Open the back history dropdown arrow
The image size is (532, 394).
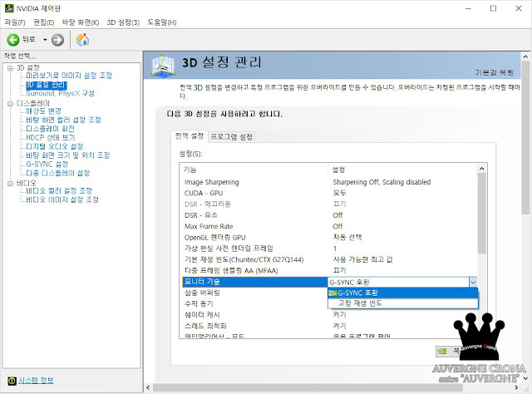(45, 40)
